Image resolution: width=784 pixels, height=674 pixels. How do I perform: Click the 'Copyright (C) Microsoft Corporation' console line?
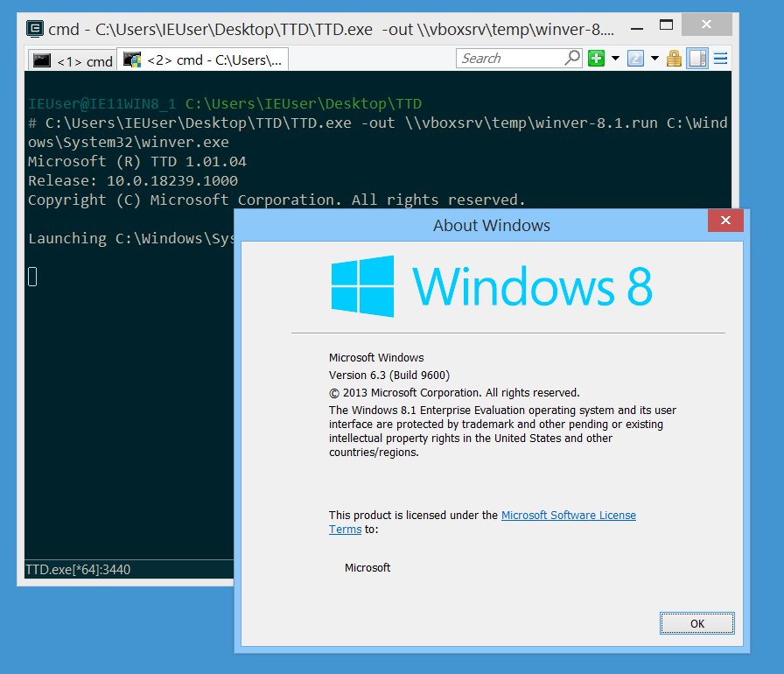coord(276,200)
